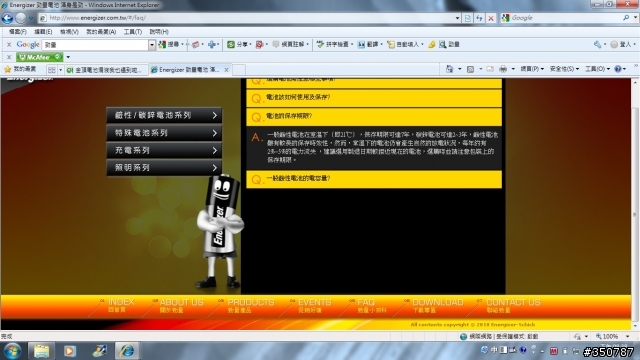The width and height of the screenshot is (640, 360).
Task: Open the 網頁(P) Page dropdown menu
Action: click(532, 69)
